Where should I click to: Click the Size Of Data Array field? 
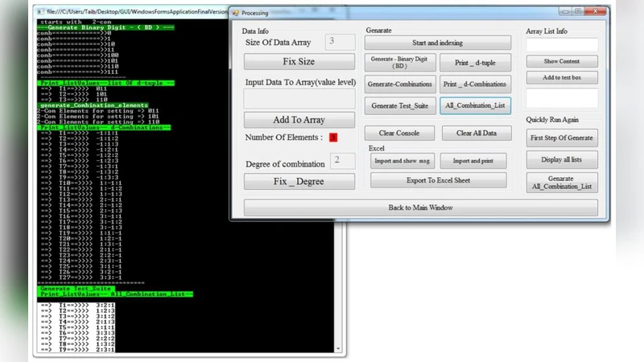[341, 42]
